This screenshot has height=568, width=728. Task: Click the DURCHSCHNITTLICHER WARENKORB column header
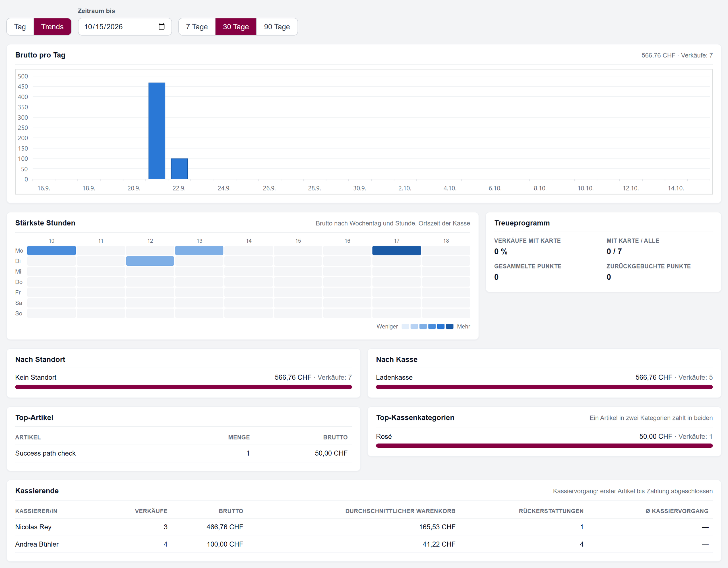[x=400, y=511]
